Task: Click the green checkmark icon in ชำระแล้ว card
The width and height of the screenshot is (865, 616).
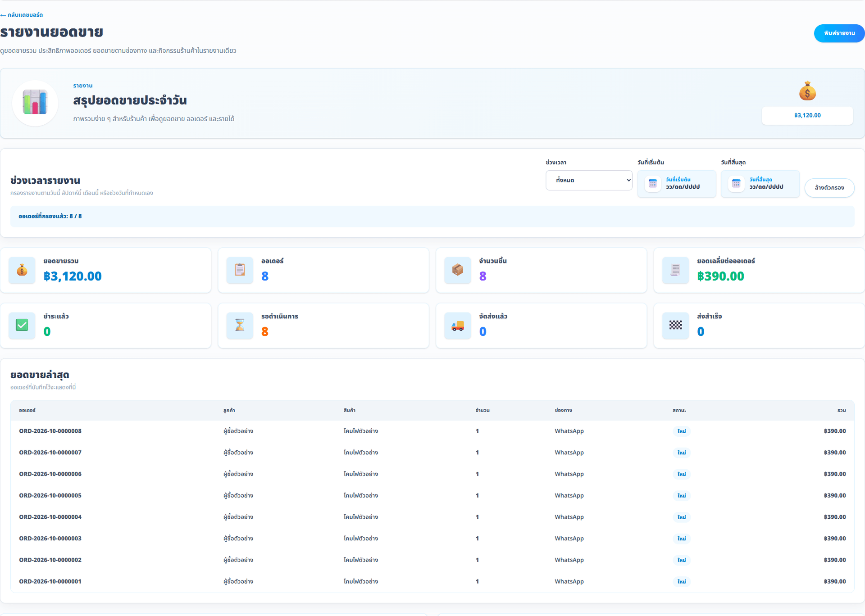Action: (x=22, y=325)
